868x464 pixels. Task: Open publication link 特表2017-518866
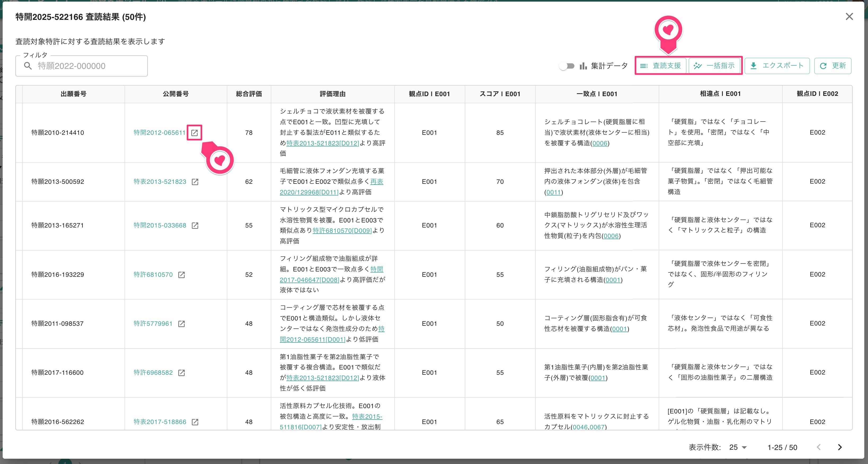point(160,422)
